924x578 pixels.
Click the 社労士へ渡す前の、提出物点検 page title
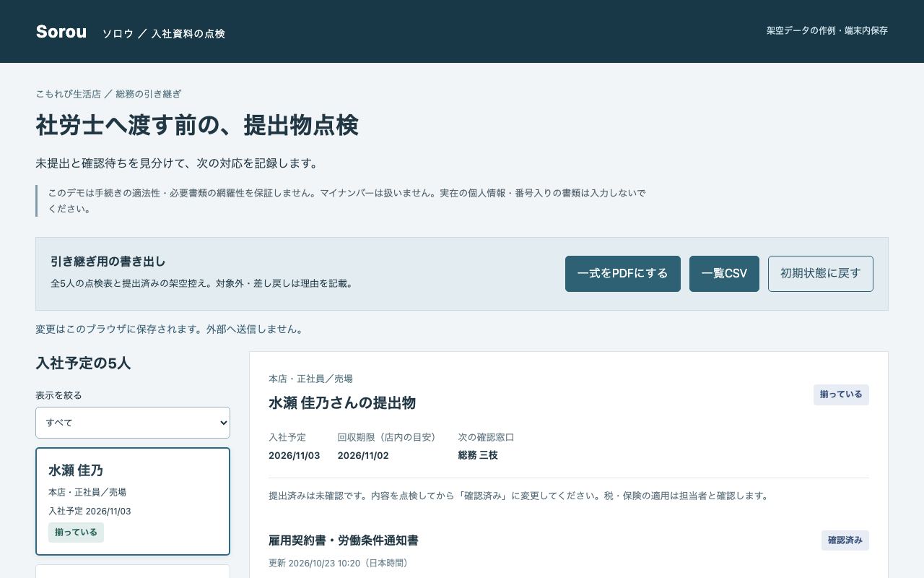pos(197,125)
